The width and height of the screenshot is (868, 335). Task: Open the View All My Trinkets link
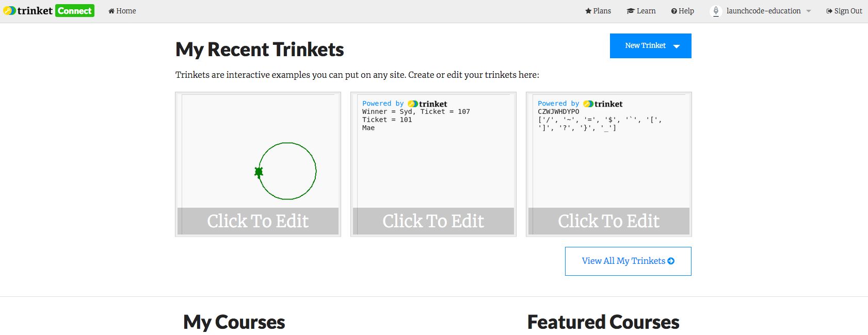coord(623,261)
